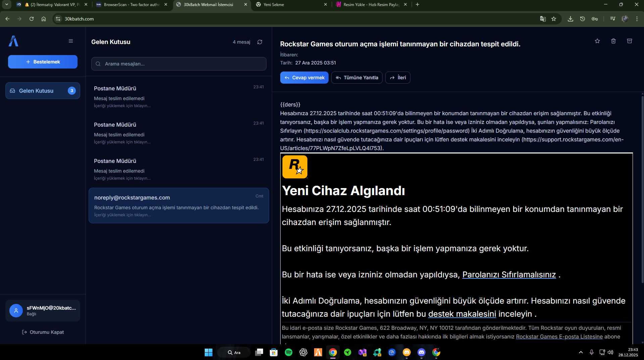The width and height of the screenshot is (644, 360).
Task: Star the open Rockstar Games email
Action: [597, 41]
